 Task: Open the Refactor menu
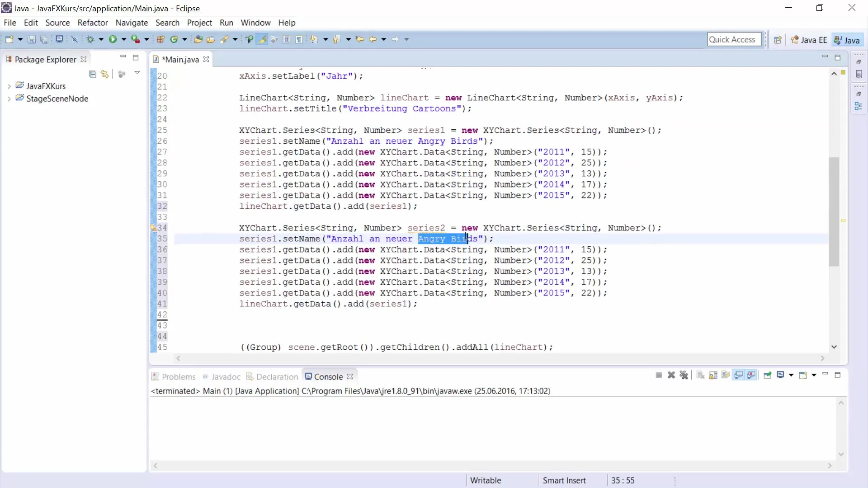point(93,23)
